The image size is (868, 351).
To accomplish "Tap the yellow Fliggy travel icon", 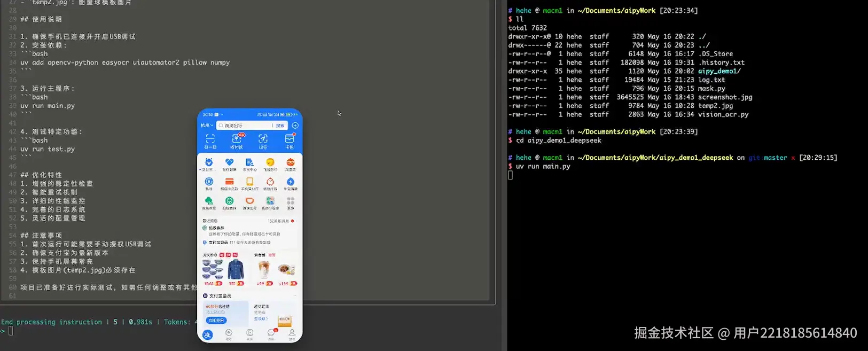I will pos(270,162).
